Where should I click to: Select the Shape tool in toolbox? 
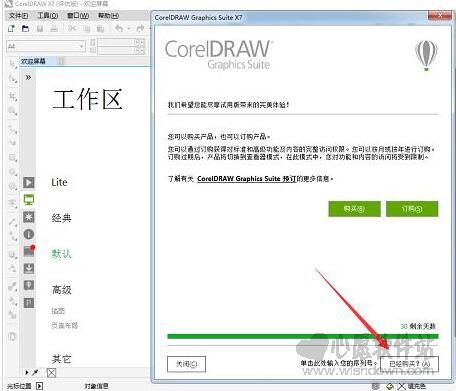pos(13,79)
